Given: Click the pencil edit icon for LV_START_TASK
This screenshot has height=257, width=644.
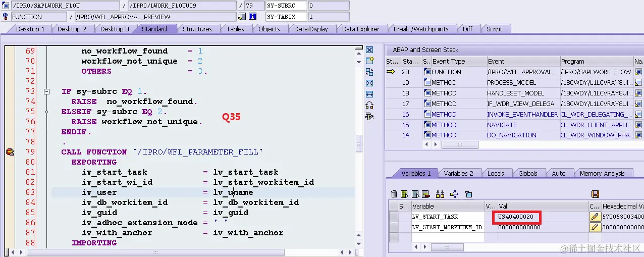Looking at the screenshot, I should [595, 217].
